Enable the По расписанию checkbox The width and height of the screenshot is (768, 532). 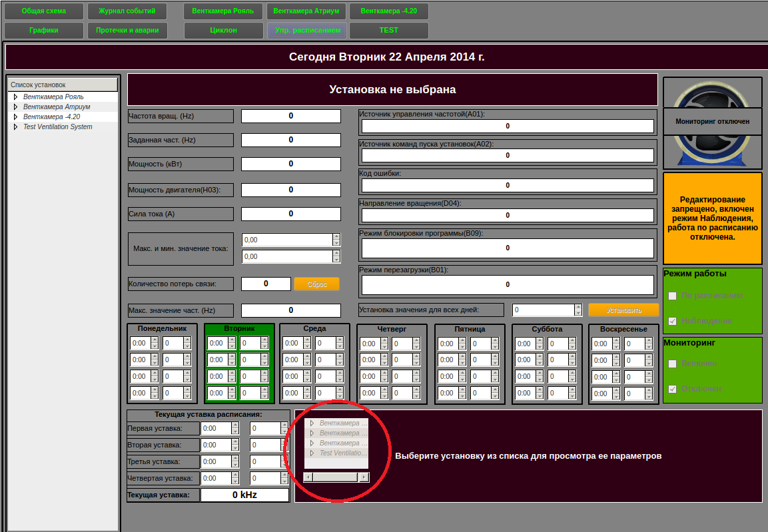(x=673, y=296)
